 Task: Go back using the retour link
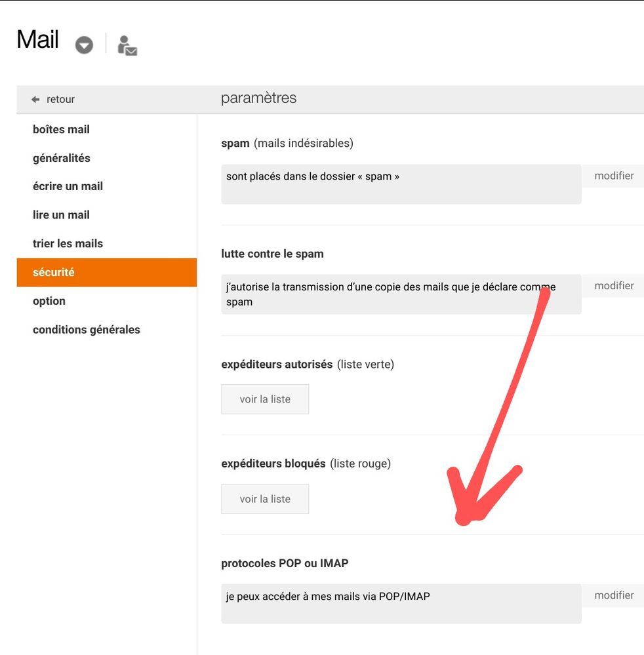(x=60, y=98)
